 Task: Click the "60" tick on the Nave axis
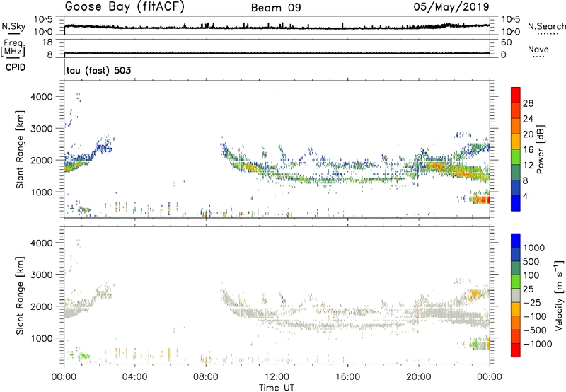tap(506, 42)
